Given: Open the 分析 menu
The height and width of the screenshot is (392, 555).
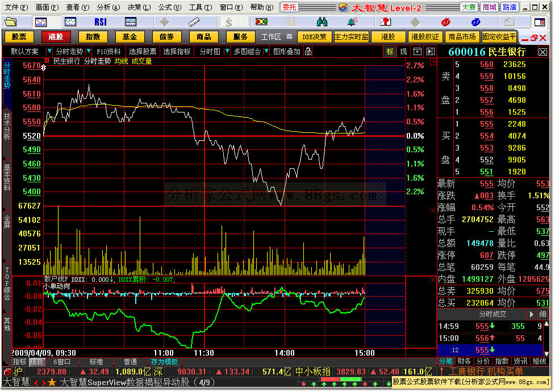Looking at the screenshot, I should tap(109, 7).
